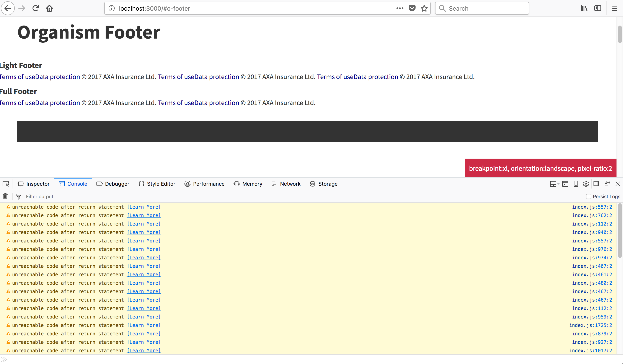Open the Firefox hamburger menu

pos(615,8)
